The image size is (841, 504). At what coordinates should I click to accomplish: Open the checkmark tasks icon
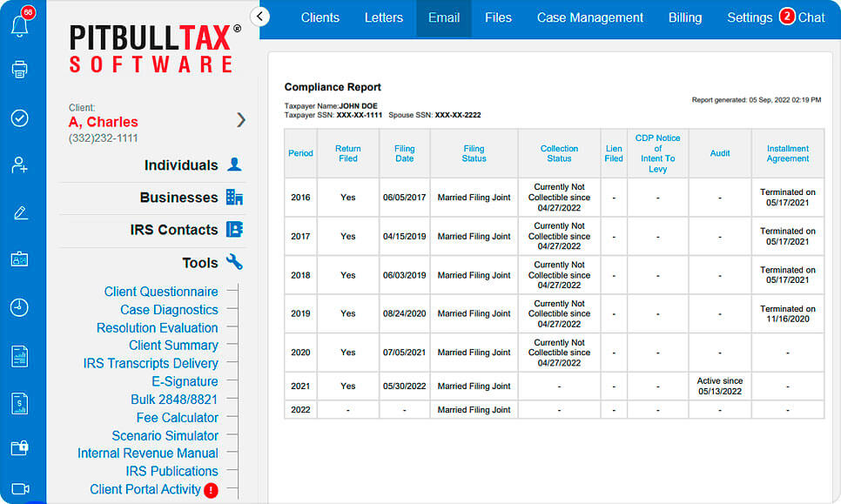point(20,118)
